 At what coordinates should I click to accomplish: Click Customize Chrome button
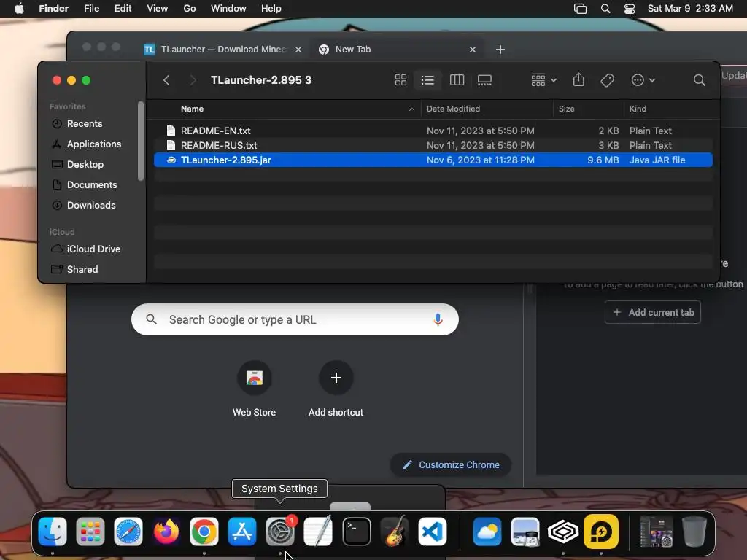(x=451, y=464)
